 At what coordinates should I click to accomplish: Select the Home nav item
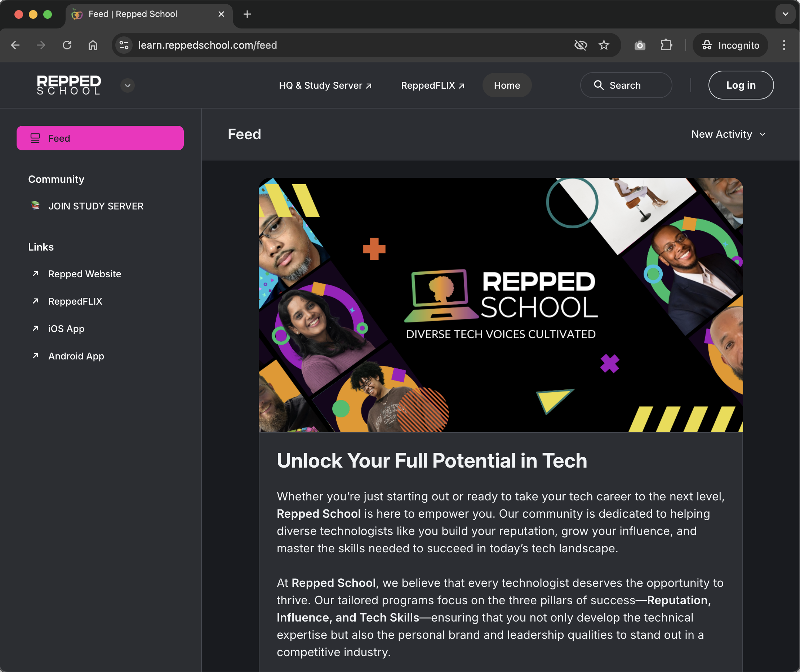point(507,85)
